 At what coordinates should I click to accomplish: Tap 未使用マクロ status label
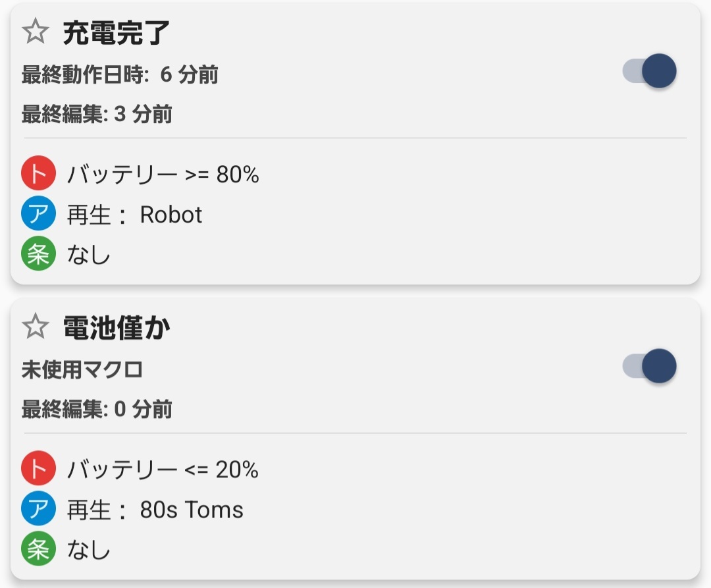pyautogui.click(x=82, y=370)
